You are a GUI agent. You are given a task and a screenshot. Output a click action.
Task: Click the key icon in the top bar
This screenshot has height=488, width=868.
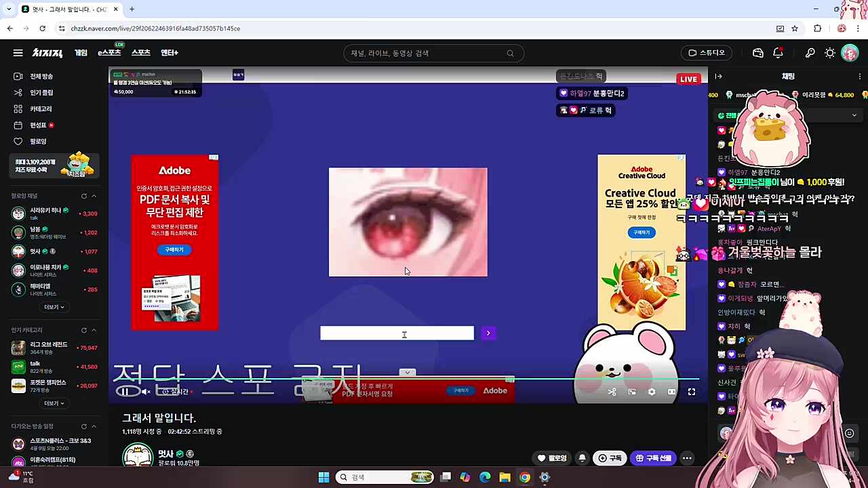(810, 53)
